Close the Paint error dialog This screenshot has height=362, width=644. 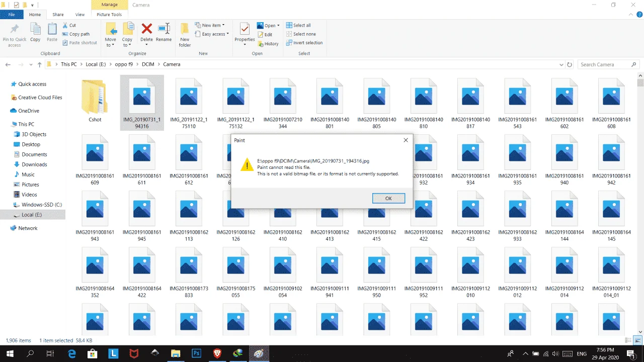406,140
